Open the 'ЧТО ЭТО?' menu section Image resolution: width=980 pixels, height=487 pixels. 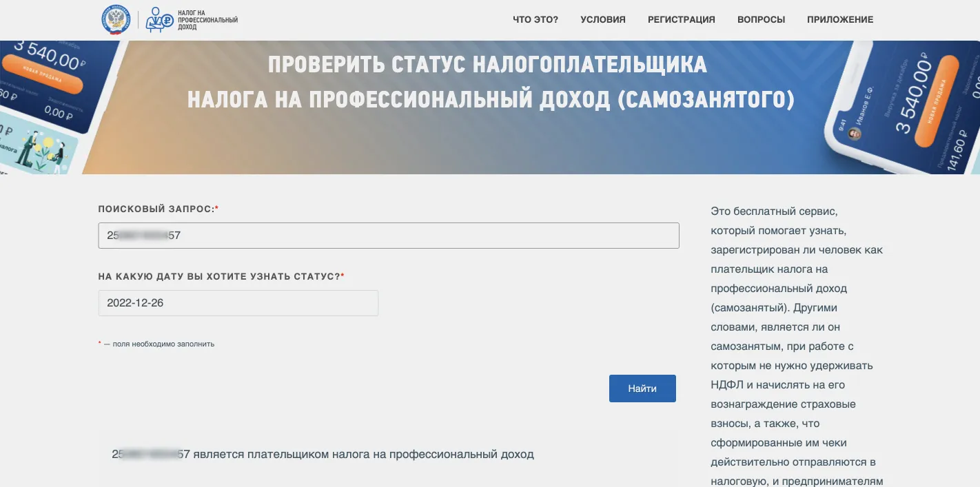pyautogui.click(x=535, y=20)
